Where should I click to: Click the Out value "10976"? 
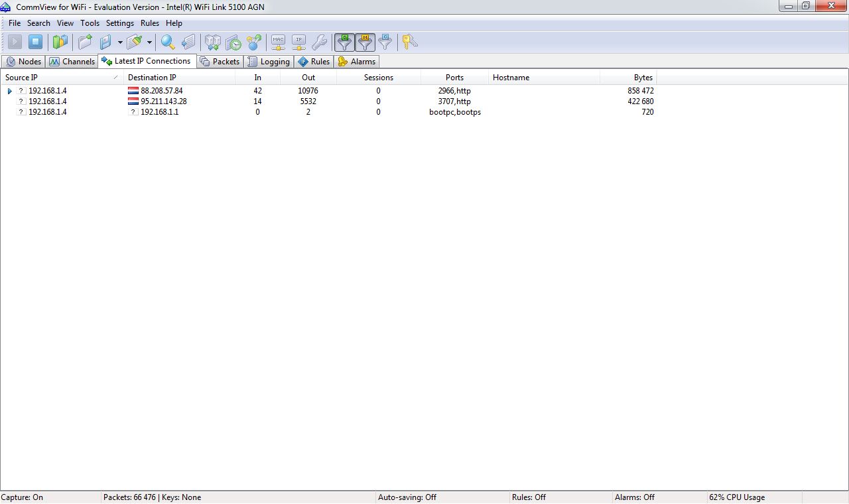pos(308,91)
